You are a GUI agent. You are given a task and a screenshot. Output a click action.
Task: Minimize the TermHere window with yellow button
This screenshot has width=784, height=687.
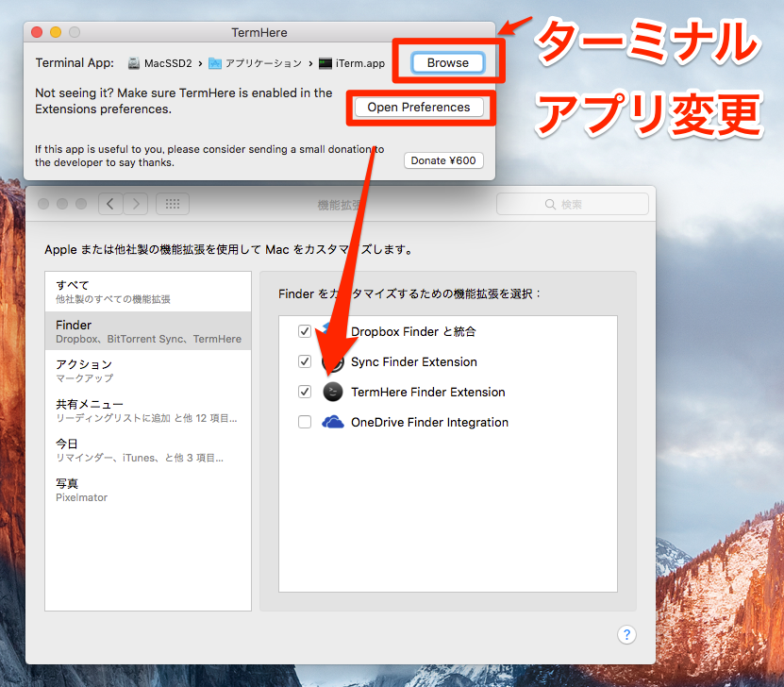click(x=56, y=32)
